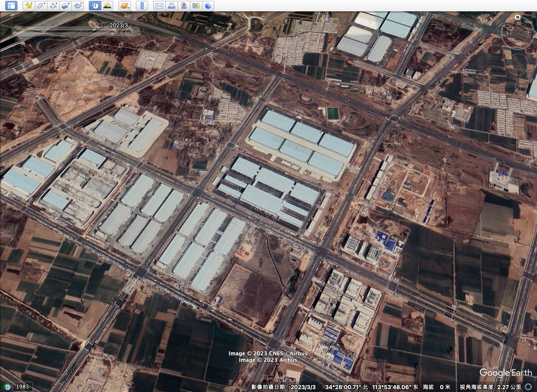Email the current view
The width and height of the screenshot is (537, 392).
(x=159, y=6)
